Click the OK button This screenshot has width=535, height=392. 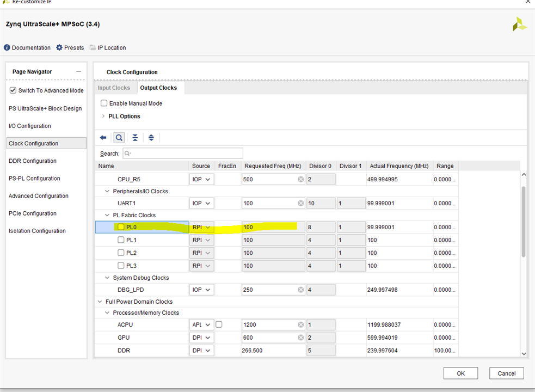[x=460, y=373]
